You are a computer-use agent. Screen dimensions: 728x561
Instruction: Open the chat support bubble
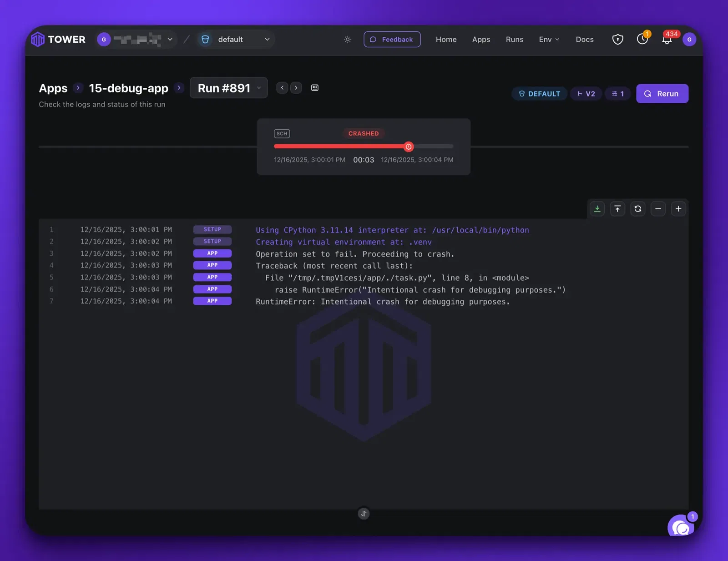(680, 527)
